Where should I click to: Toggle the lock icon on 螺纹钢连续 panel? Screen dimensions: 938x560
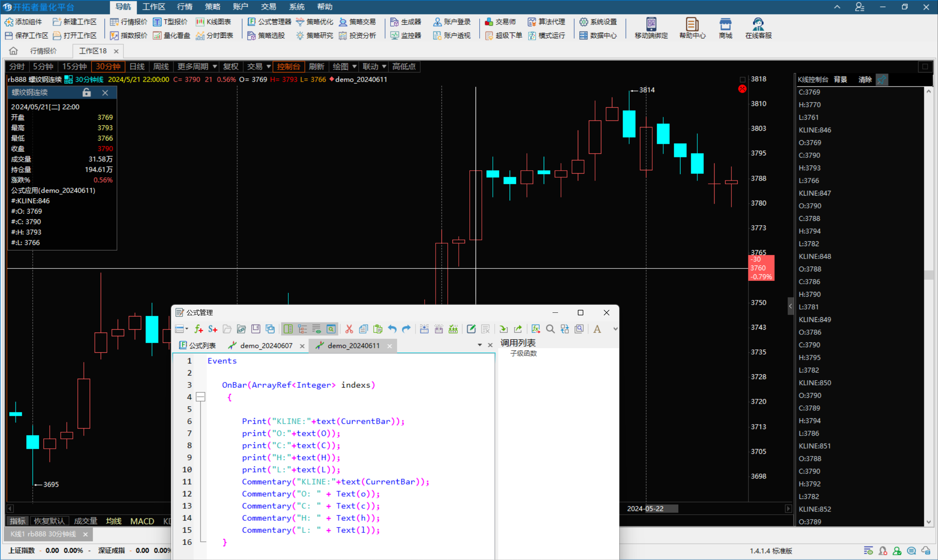pyautogui.click(x=86, y=92)
